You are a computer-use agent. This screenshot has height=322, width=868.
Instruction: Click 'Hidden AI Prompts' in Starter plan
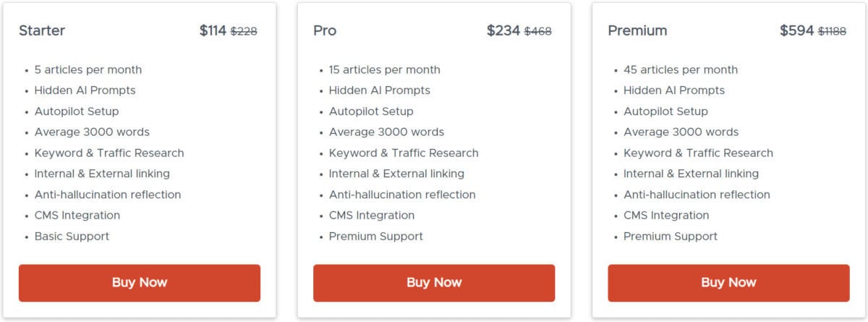(x=85, y=90)
